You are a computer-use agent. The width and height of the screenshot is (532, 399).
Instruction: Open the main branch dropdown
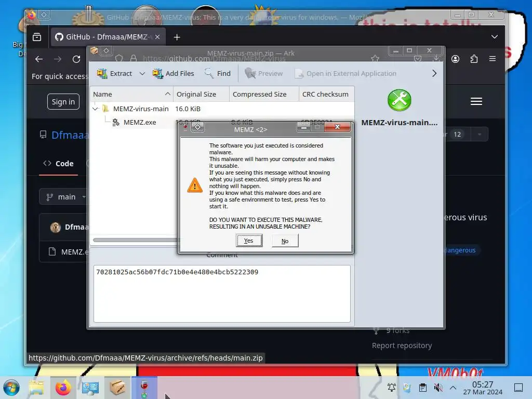point(63,197)
